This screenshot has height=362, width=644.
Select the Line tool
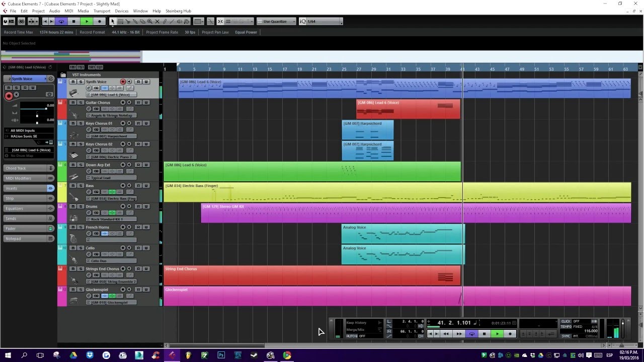pos(172,22)
